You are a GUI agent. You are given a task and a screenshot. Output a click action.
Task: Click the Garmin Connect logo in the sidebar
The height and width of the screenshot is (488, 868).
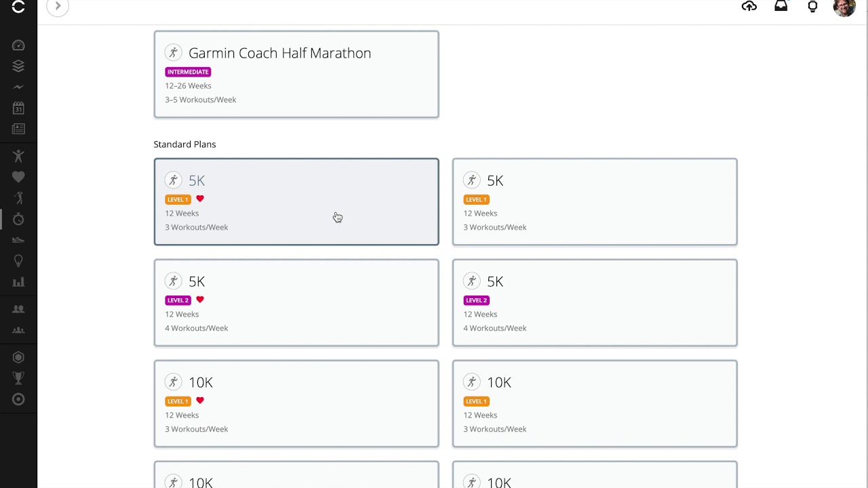18,7
